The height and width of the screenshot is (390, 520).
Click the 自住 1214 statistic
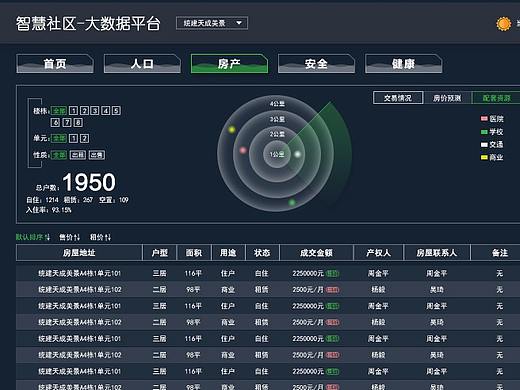coord(42,200)
